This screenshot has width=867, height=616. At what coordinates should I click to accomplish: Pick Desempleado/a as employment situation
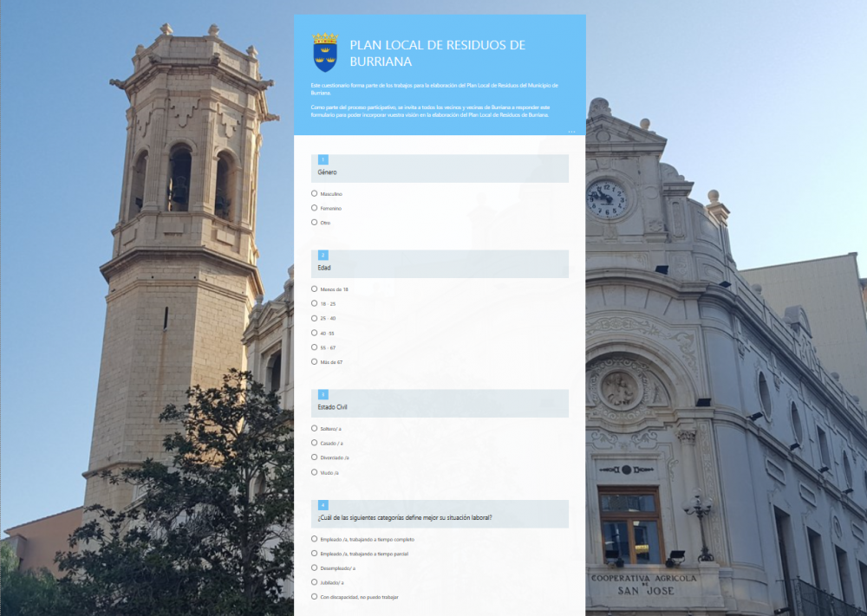point(315,567)
